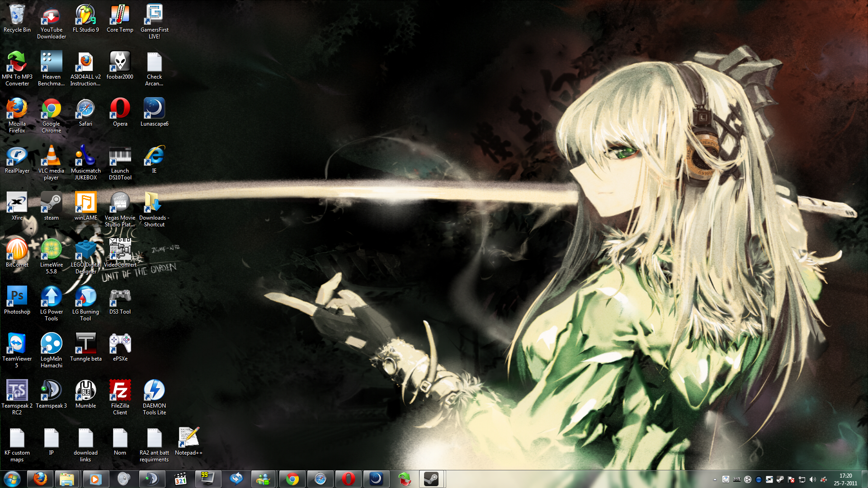Open Windows Media Player taskbar button
Image resolution: width=868 pixels, height=488 pixels.
point(95,479)
